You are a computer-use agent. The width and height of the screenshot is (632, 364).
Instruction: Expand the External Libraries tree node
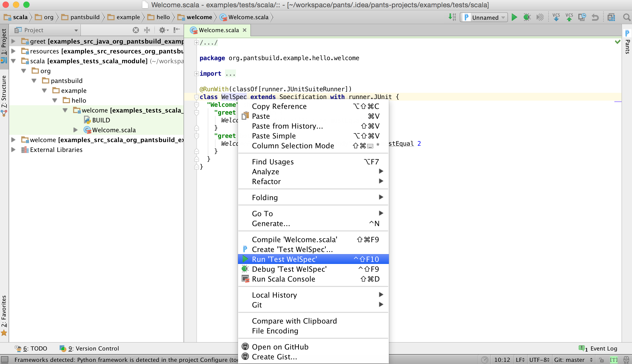coord(13,150)
